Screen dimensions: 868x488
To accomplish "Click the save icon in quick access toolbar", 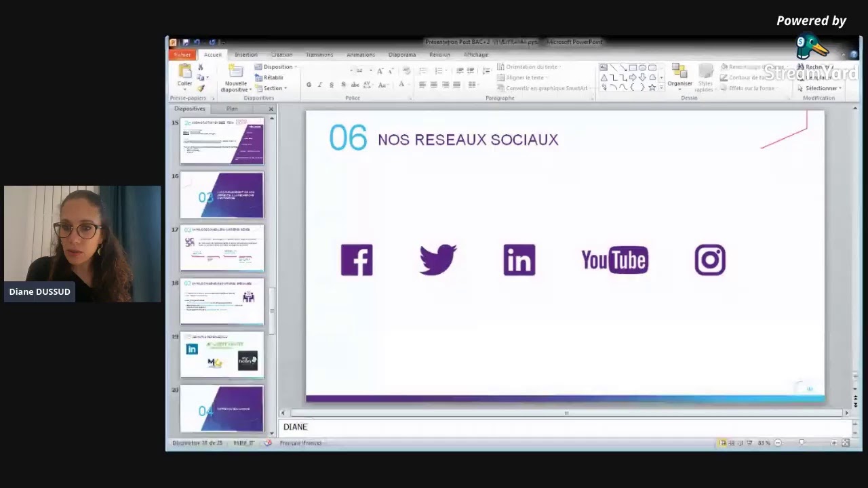I will click(x=185, y=42).
